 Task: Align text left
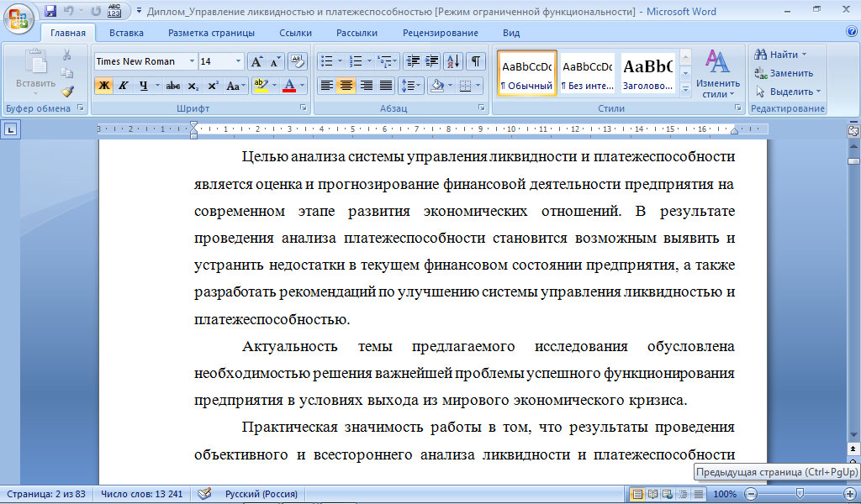[x=327, y=86]
